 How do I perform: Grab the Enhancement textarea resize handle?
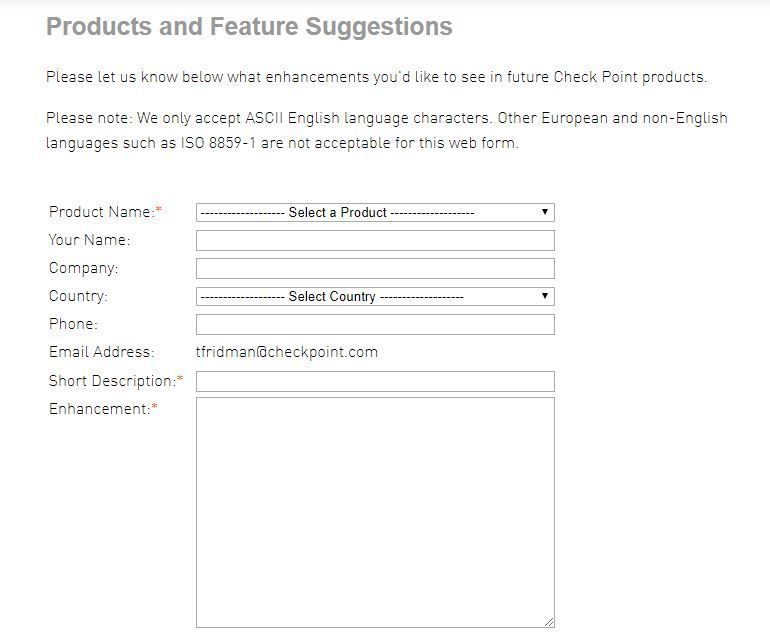click(x=549, y=622)
